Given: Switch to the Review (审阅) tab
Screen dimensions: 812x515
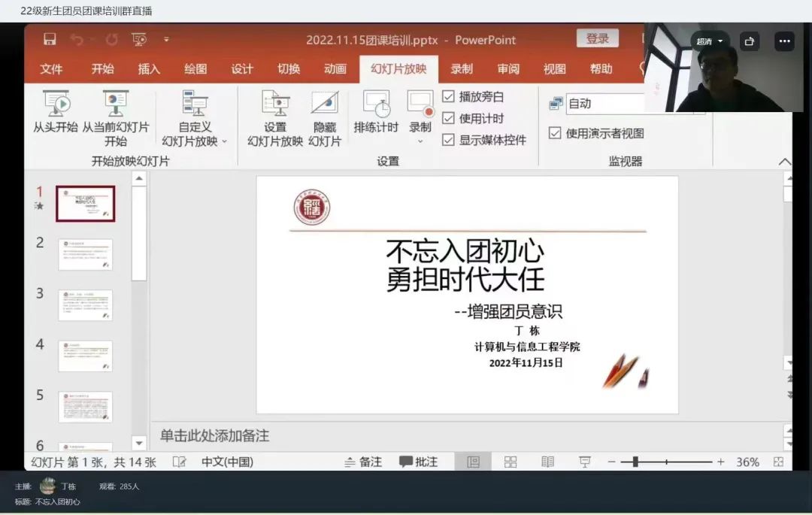Looking at the screenshot, I should [x=508, y=69].
